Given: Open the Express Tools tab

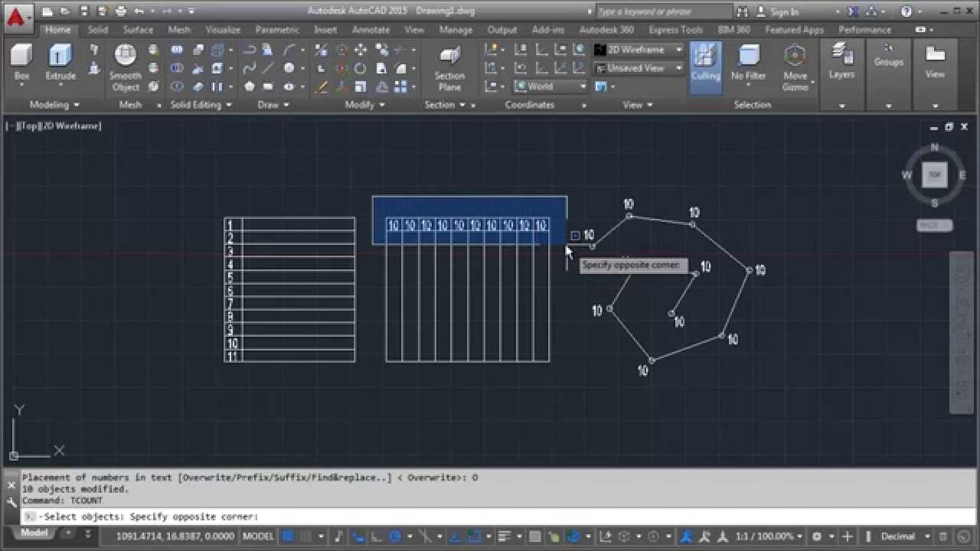Looking at the screenshot, I should coord(675,30).
